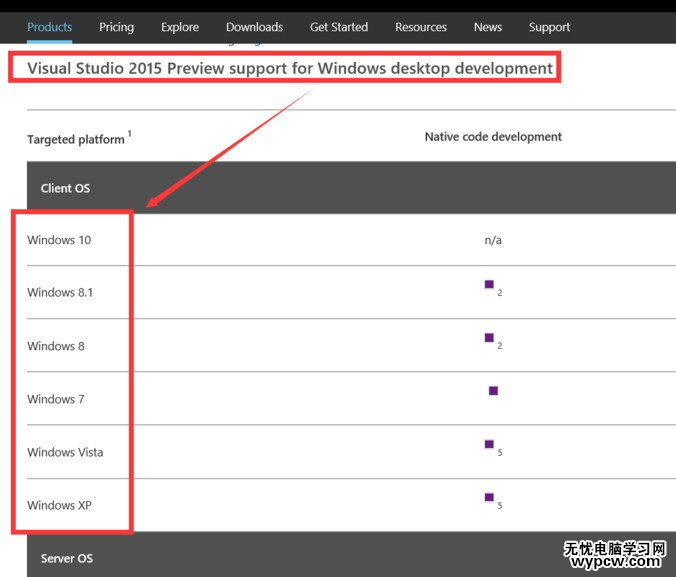Click purple support square for Windows 8.1
Viewport: 676px width, 577px height.
coord(489,284)
